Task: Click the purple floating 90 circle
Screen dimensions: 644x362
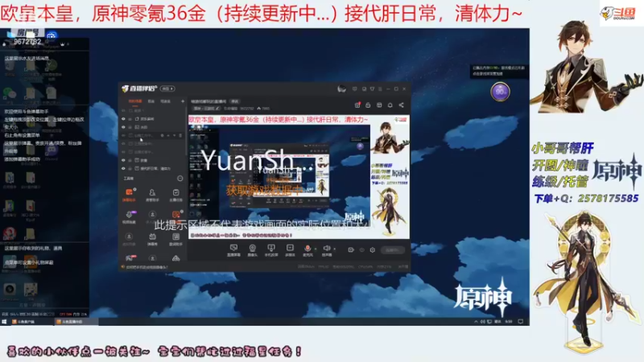Action: pos(500,92)
